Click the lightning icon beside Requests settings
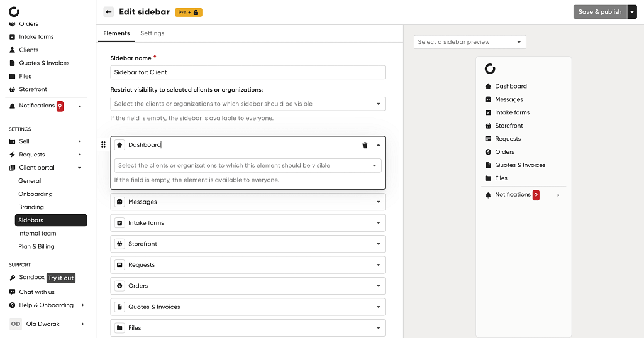This screenshot has height=338, width=644. click(13, 155)
